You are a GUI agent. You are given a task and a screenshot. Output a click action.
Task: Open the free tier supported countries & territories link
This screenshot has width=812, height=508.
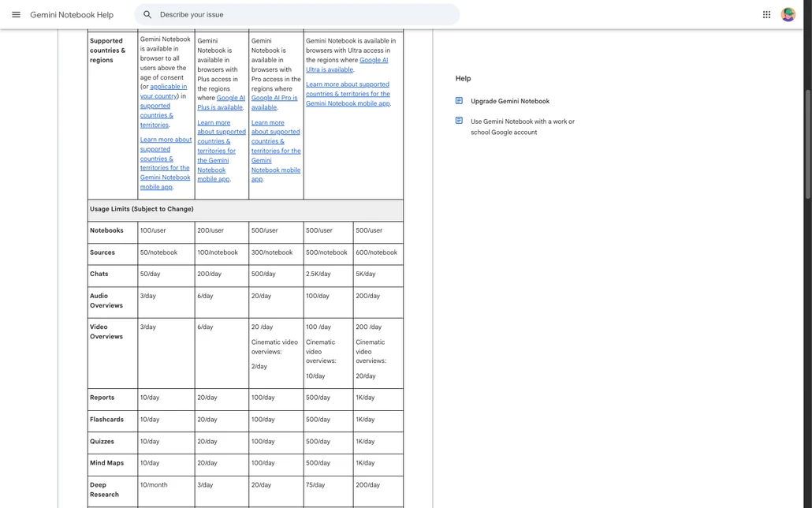tap(156, 115)
